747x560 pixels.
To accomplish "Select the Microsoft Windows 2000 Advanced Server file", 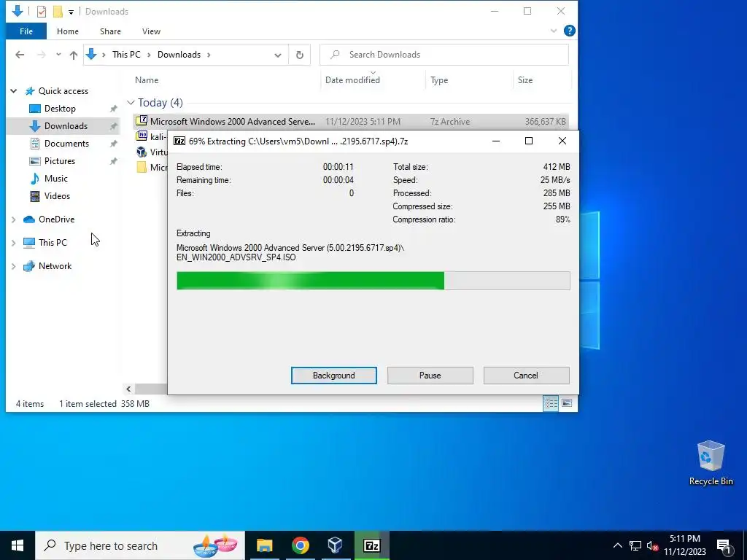I will point(351,122).
